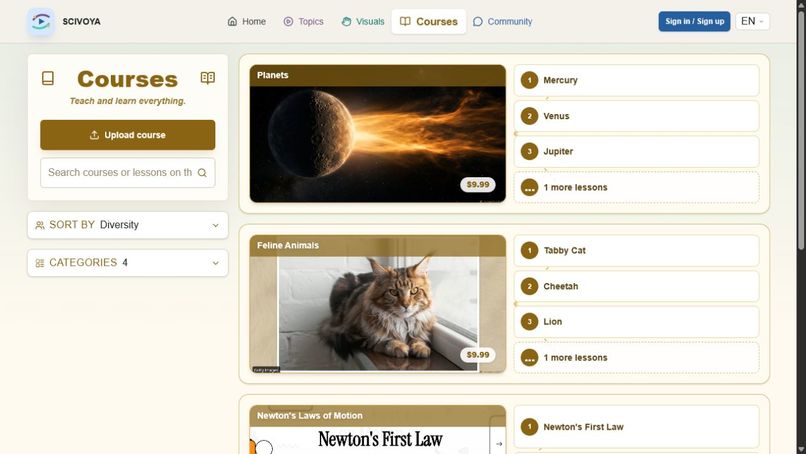
Task: Open the Lion lesson
Action: (636, 322)
